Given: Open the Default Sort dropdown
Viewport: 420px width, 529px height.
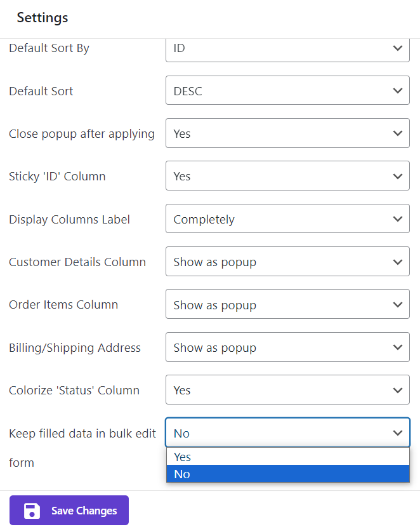Looking at the screenshot, I should [x=287, y=91].
